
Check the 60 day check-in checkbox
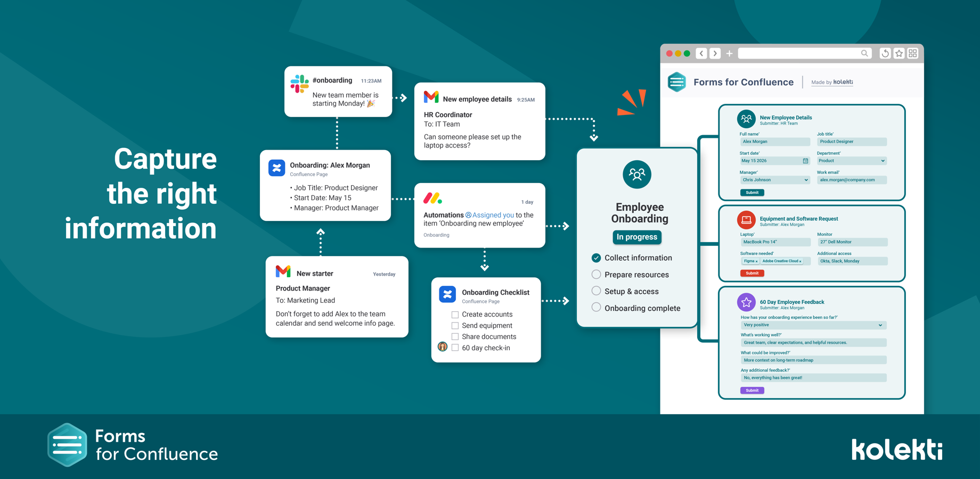pyautogui.click(x=455, y=348)
